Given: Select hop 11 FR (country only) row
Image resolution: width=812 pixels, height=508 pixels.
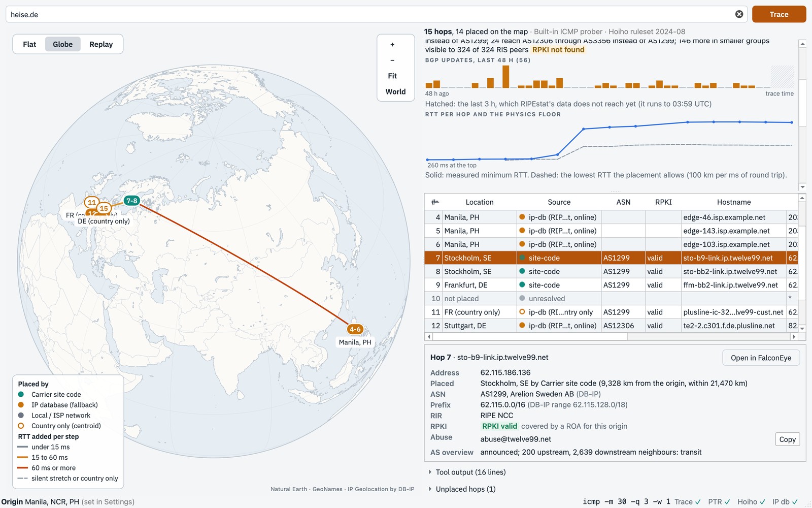Looking at the screenshot, I should click(611, 312).
